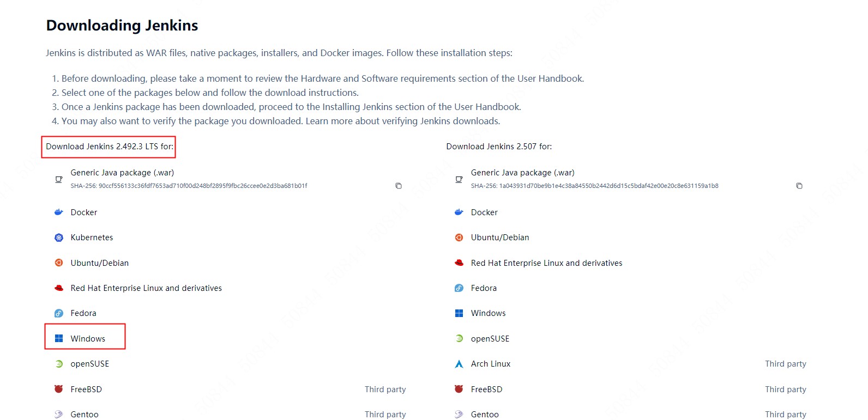Click the 'Downloading Jenkins' page title
This screenshot has height=420, width=868.
coord(122,26)
